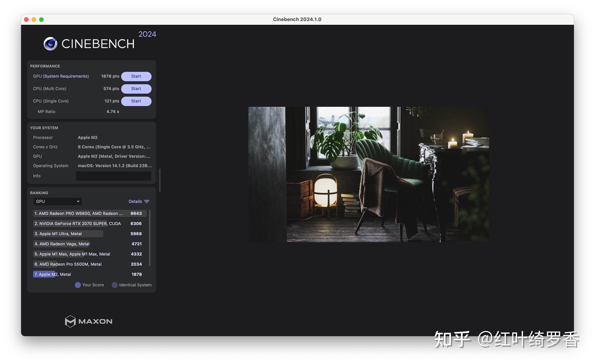Image resolution: width=595 pixels, height=364 pixels.
Task: Click the Your Score legend indicator
Action: (x=78, y=285)
